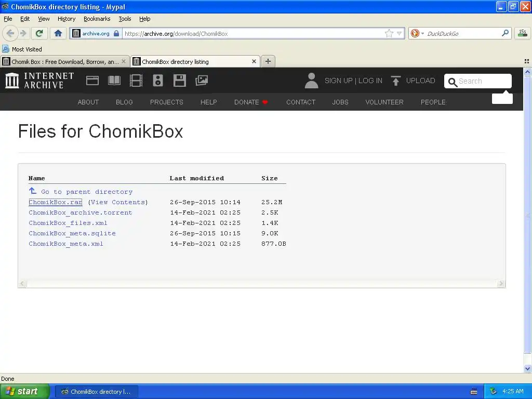Open the Texts book icon
Image resolution: width=532 pixels, height=399 pixels.
click(114, 81)
